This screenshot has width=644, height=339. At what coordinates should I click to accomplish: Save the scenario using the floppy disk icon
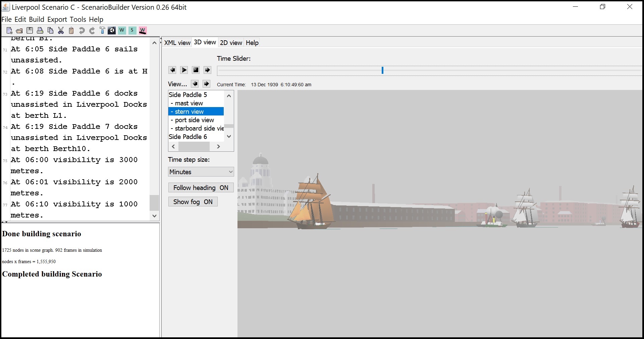pos(30,31)
